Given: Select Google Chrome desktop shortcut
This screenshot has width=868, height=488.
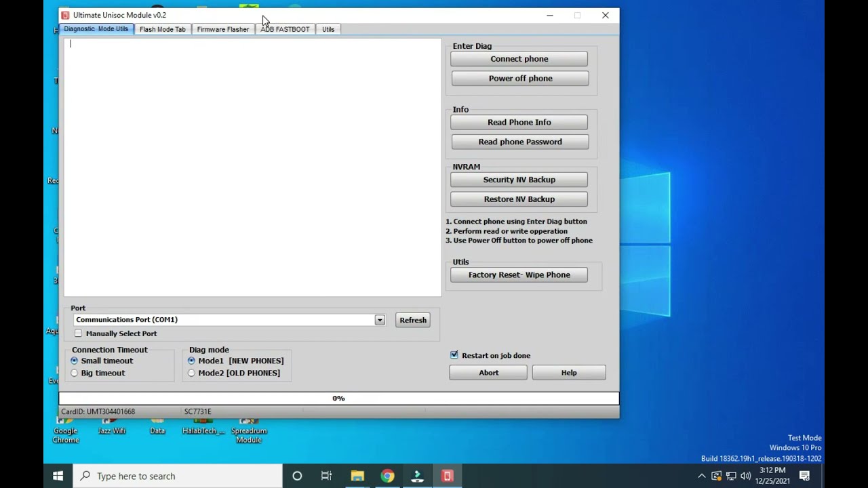Looking at the screenshot, I should click(66, 431).
